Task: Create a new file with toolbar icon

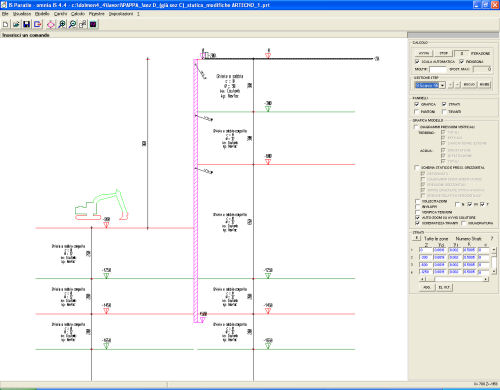Action: 6,24
